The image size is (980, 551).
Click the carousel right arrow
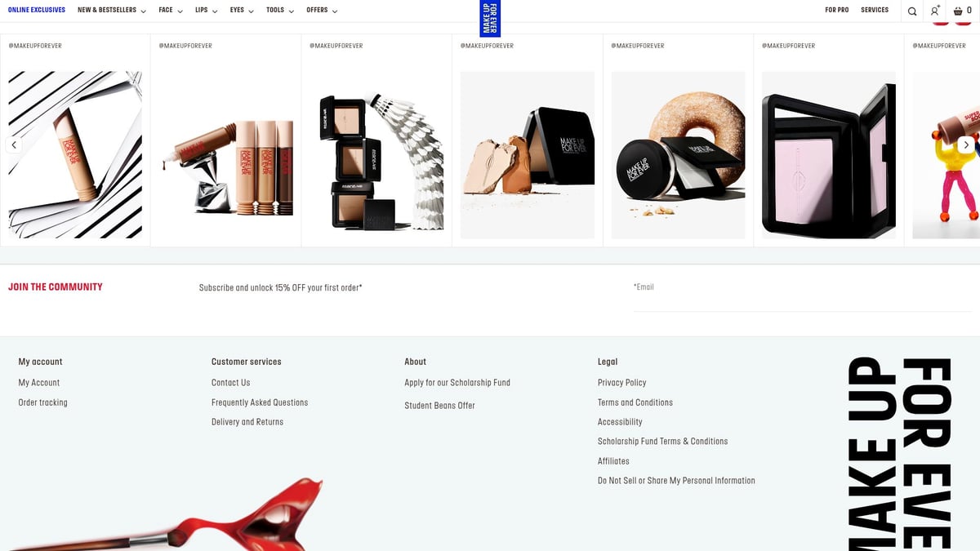[x=966, y=144]
